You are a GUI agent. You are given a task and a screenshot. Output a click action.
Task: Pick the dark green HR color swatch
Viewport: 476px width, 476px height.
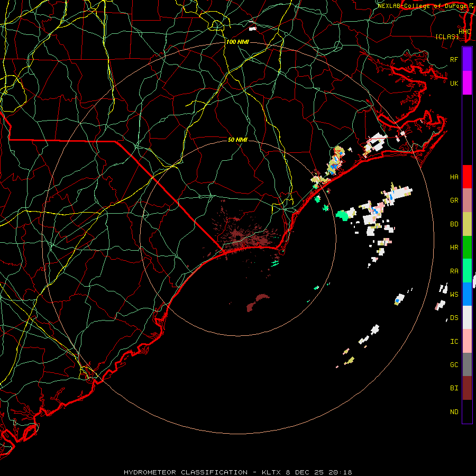pos(467,248)
